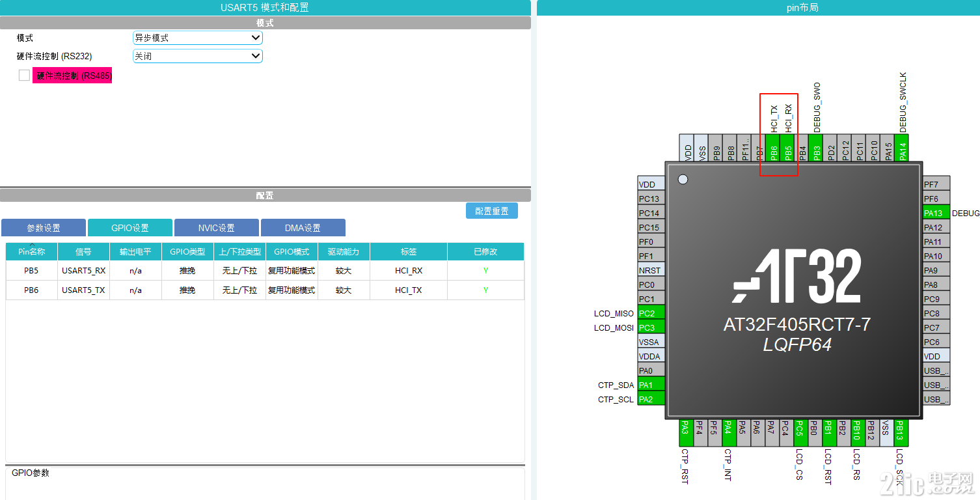Open the DMA设置 tab
Image resolution: width=980 pixels, height=500 pixels.
(x=303, y=228)
